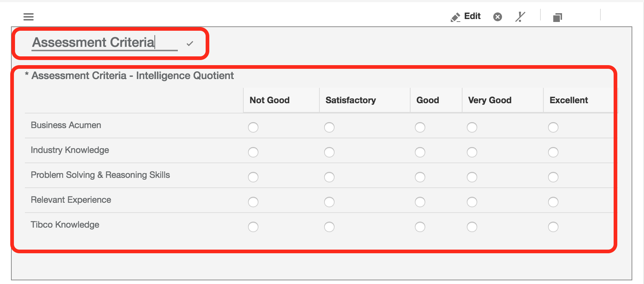Click the Edit pencil button
This screenshot has width=644, height=284.
click(x=466, y=17)
